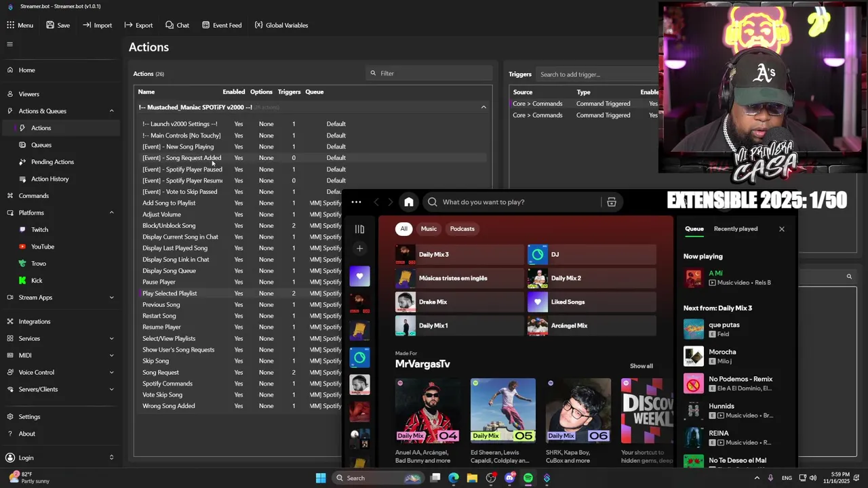Expand the Voice Control section
The height and width of the screenshot is (488, 868).
pos(111,372)
